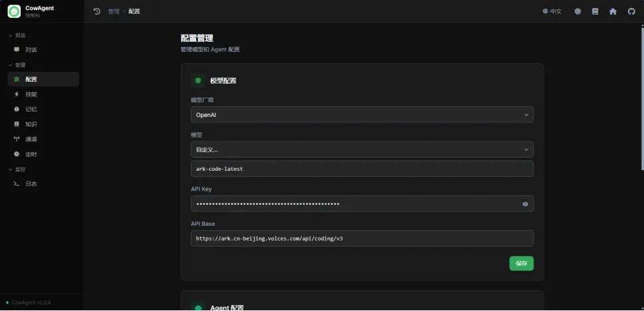Click the API Key password field
The width and height of the screenshot is (644, 311).
pos(362,203)
